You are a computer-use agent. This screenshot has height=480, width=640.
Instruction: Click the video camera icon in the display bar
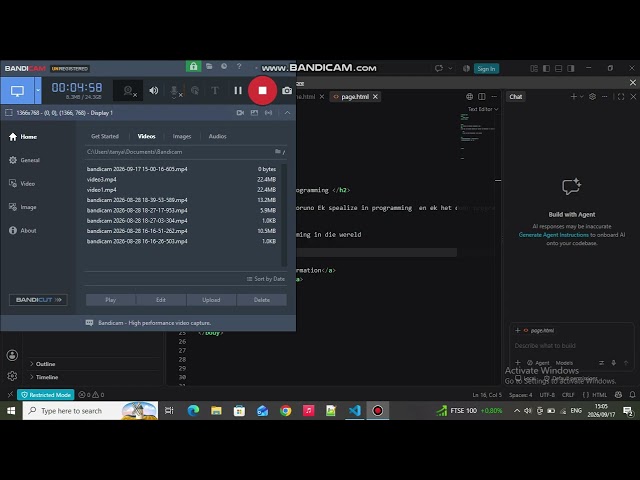pyautogui.click(x=240, y=113)
